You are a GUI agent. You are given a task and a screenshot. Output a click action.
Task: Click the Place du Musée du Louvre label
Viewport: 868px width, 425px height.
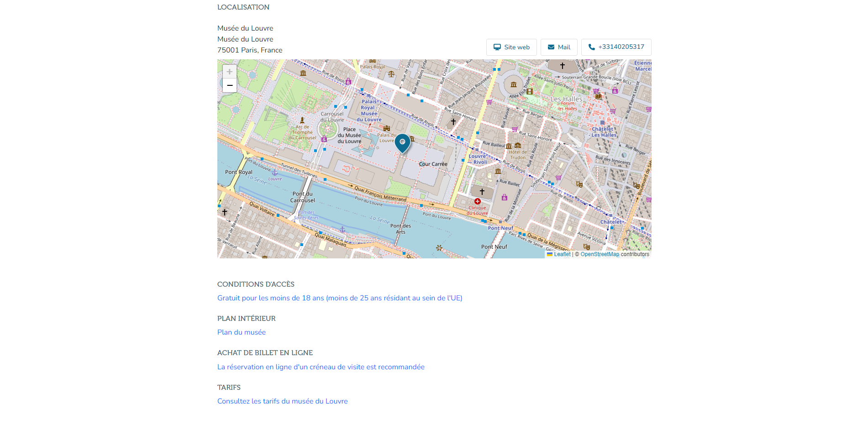point(349,135)
